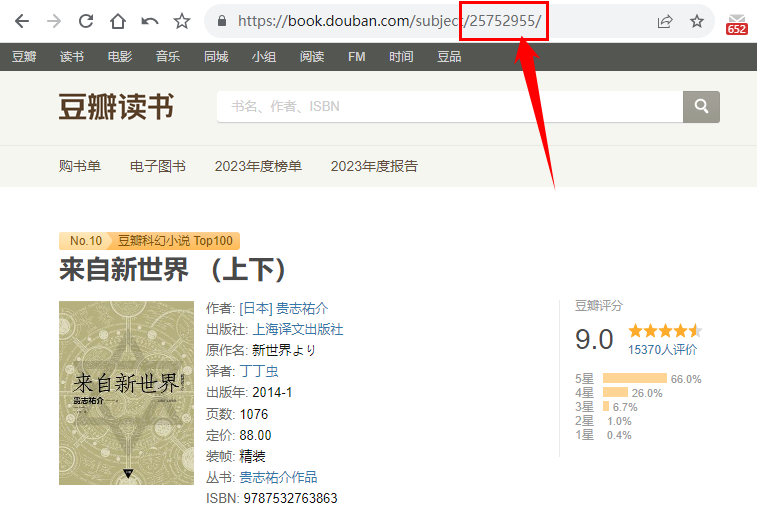757x521 pixels.
Task: Open the 2023年度报告 tab
Action: point(374,166)
